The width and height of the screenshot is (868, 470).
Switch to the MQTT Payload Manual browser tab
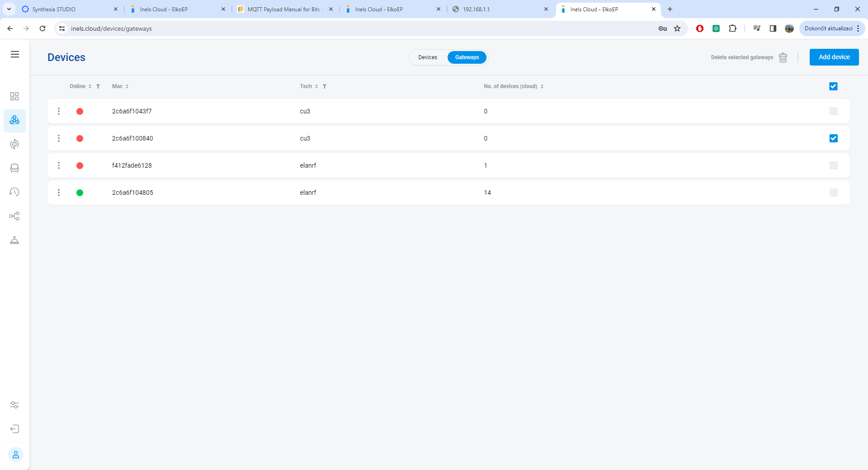(283, 9)
